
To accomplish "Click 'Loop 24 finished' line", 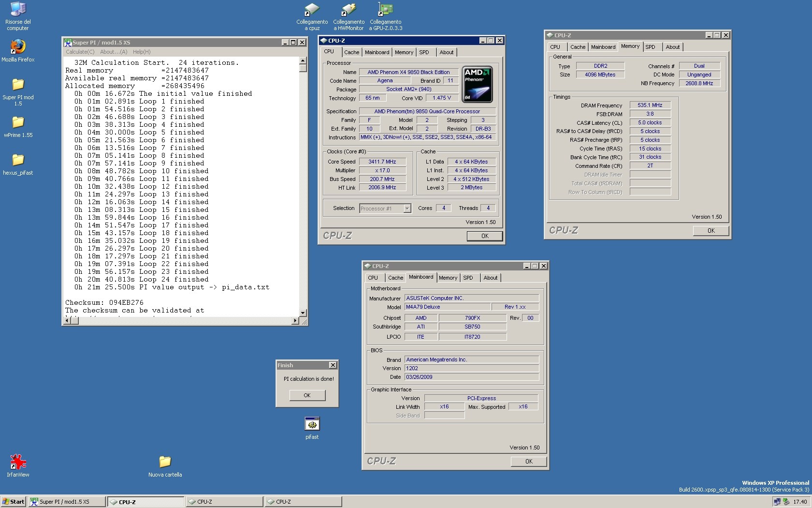I will tap(142, 279).
